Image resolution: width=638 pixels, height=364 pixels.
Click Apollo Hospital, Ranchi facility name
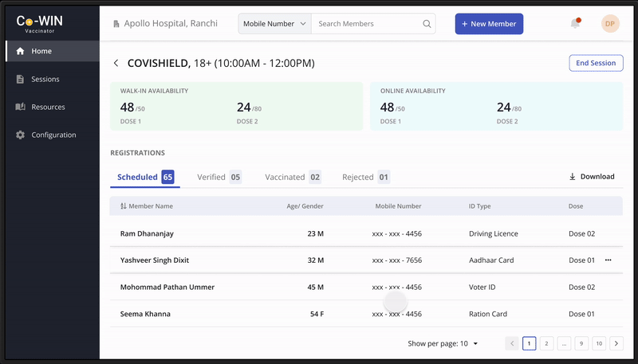click(x=171, y=24)
